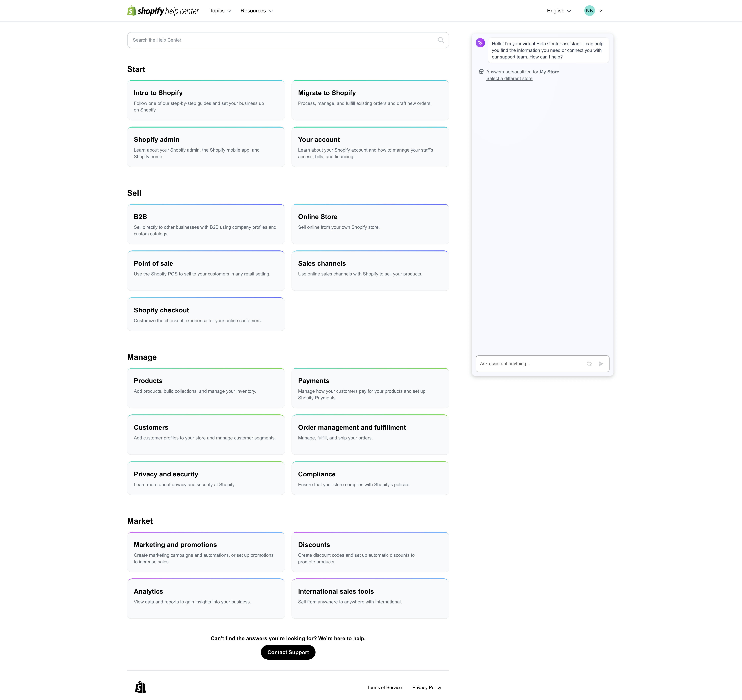Image resolution: width=742 pixels, height=700 pixels.
Task: Send message with the arrow icon
Action: coord(601,364)
